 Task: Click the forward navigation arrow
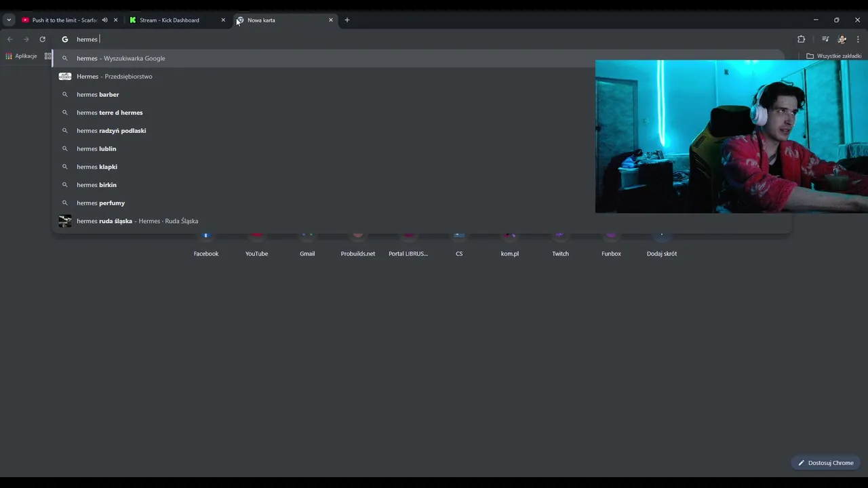(26, 39)
